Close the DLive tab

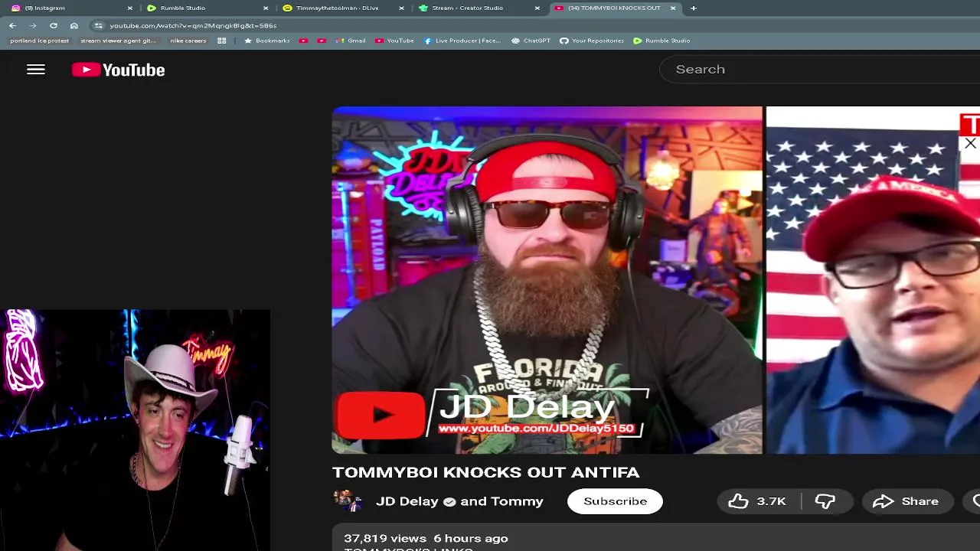click(x=401, y=8)
